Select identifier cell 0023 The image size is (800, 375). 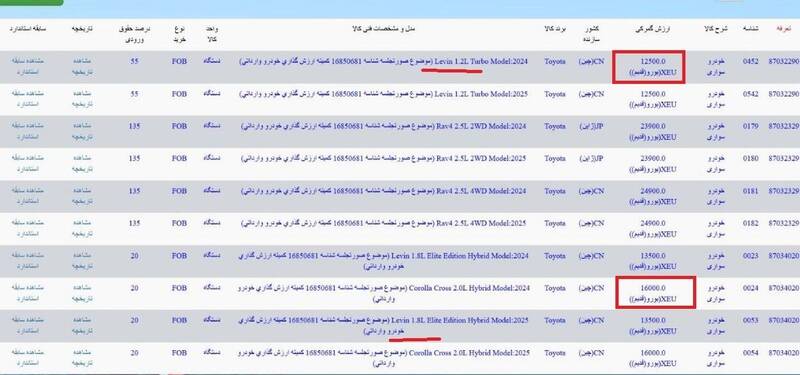pos(751,256)
